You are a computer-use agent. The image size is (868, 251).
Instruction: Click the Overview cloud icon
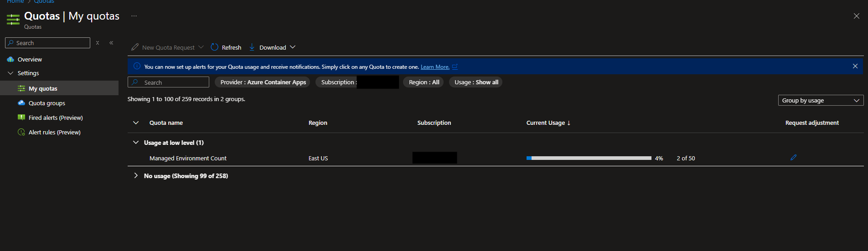10,60
